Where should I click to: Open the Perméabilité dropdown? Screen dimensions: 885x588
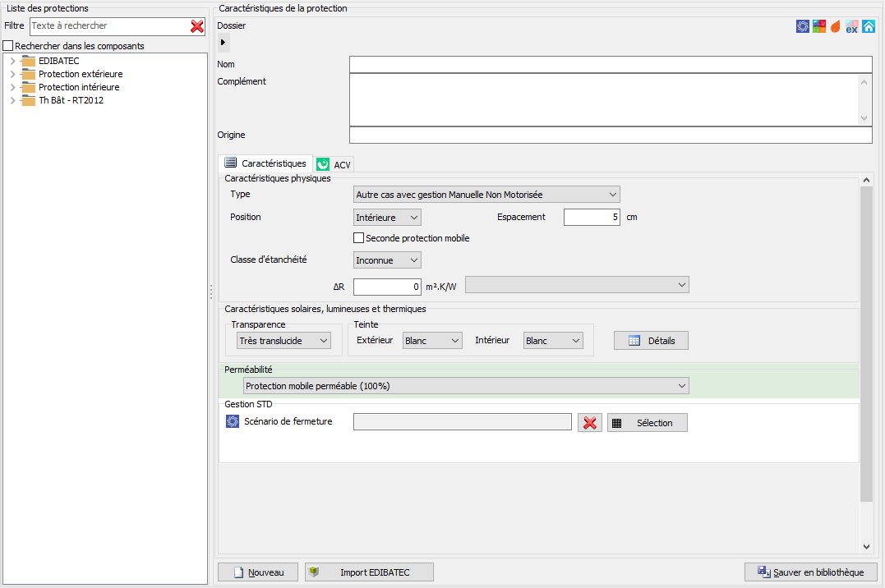pos(466,386)
